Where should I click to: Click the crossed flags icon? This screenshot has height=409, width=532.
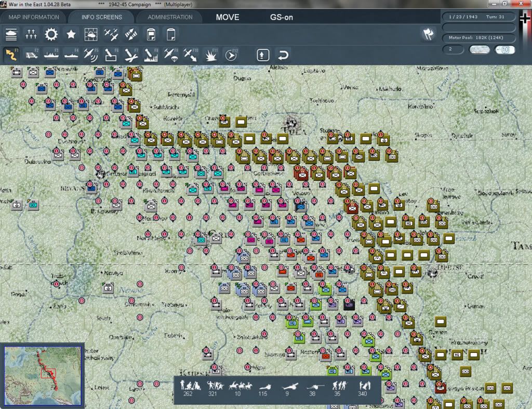(428, 34)
